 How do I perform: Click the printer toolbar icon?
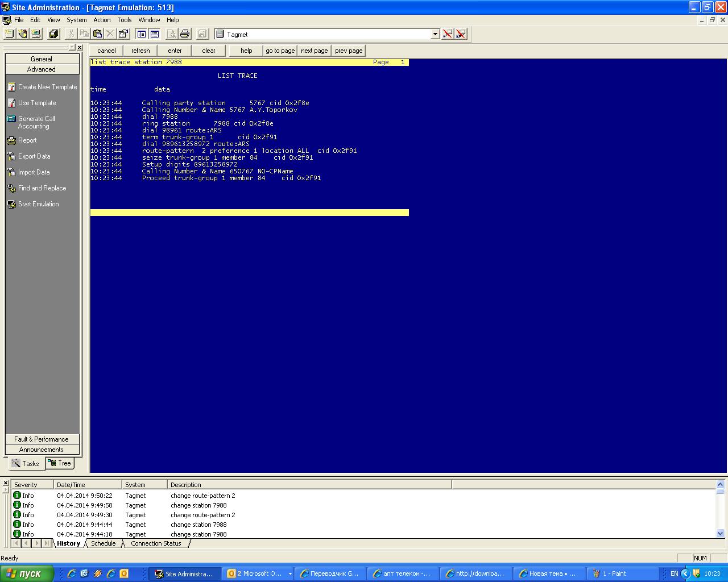[185, 34]
